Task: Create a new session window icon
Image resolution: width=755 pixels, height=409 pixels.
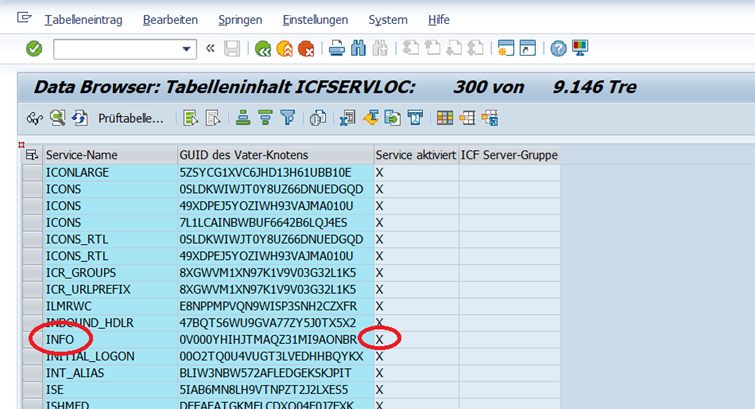Action: pos(506,49)
